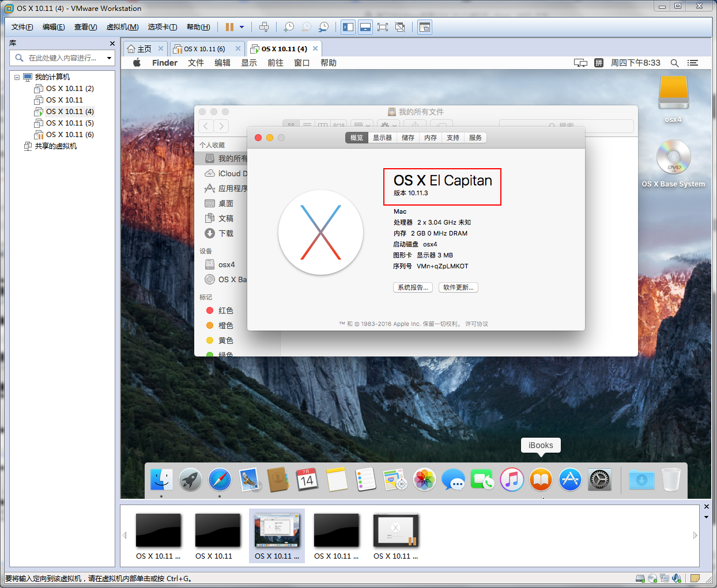The image size is (717, 588).
Task: Open Finder from the Dock
Action: point(161,479)
